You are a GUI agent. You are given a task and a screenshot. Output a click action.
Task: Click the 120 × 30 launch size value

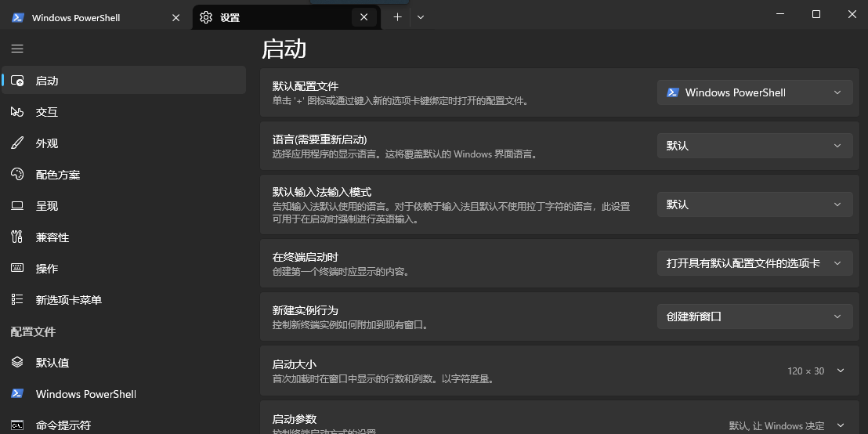click(x=805, y=371)
